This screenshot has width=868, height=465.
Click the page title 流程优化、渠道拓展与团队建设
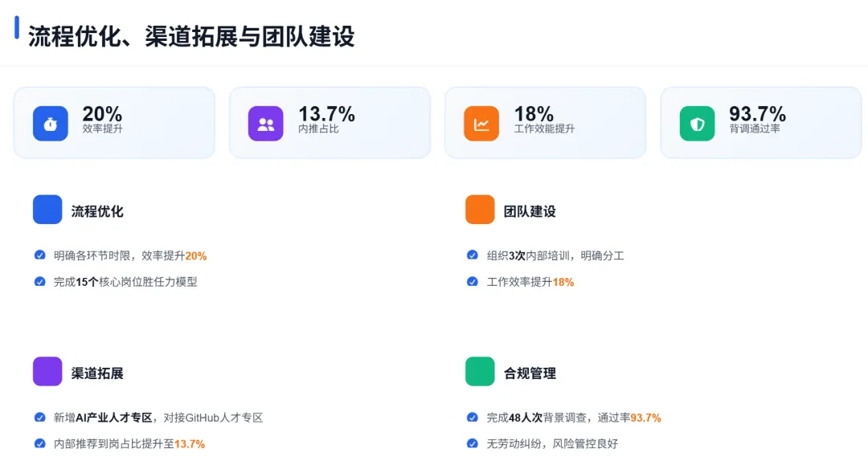(191, 36)
